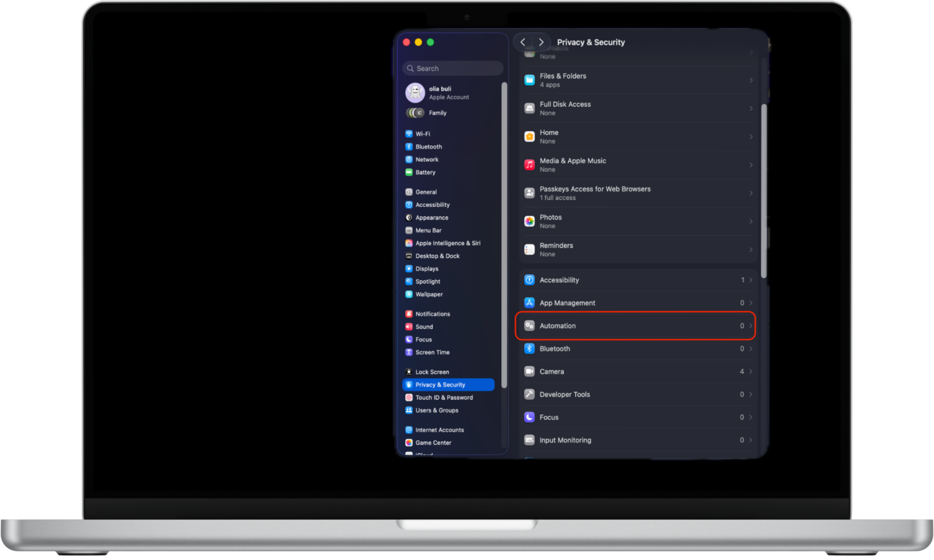This screenshot has height=560, width=934.
Task: Open Notifications settings via its bell icon
Action: 409,314
